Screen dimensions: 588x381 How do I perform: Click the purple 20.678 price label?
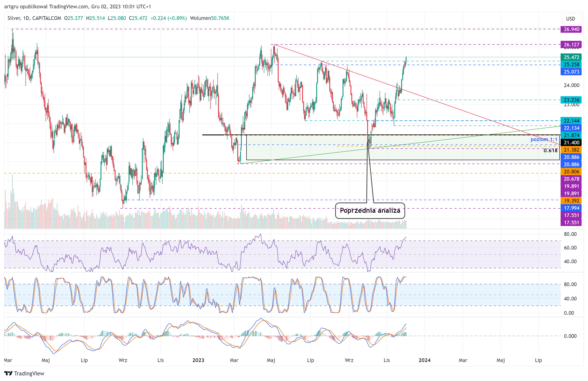point(571,179)
